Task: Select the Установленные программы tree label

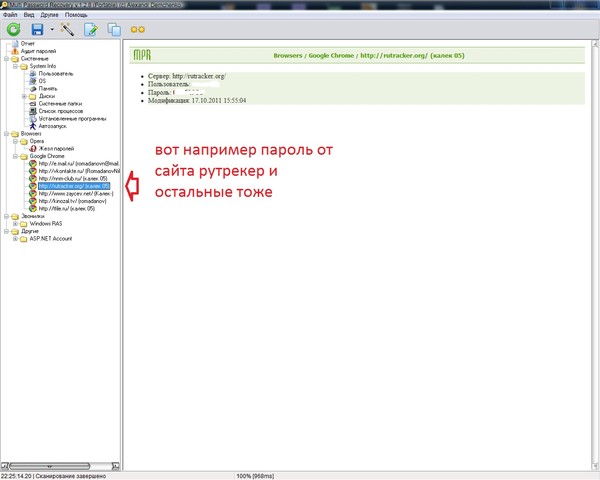Action: point(73,119)
